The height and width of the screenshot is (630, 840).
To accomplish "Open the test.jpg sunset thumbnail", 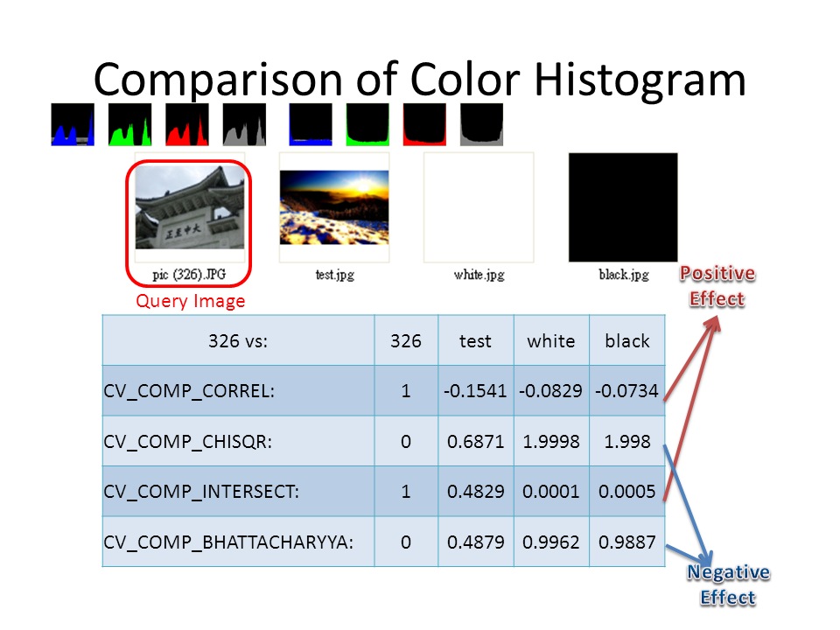I will pos(334,208).
